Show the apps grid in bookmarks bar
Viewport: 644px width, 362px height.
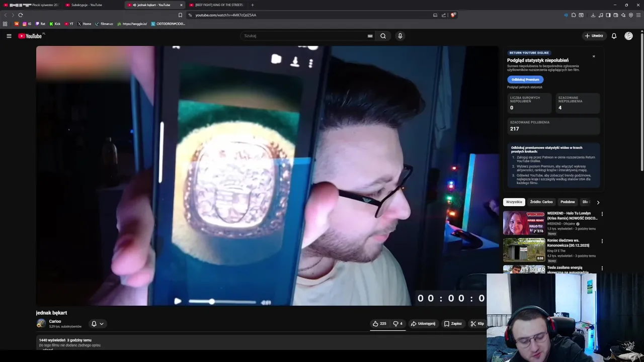coord(5,24)
